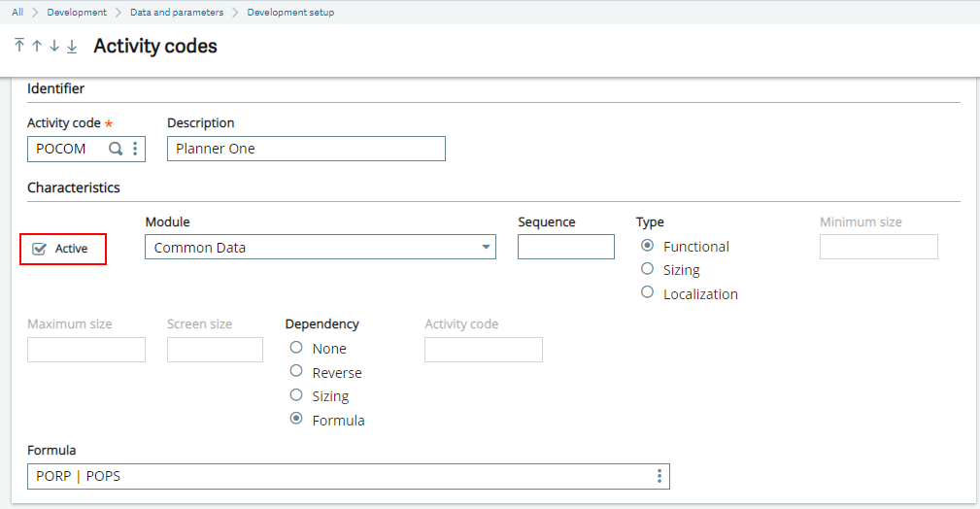Screen dimensions: 980x509
Task: Navigate to Development breadcrumb
Action: [78, 12]
